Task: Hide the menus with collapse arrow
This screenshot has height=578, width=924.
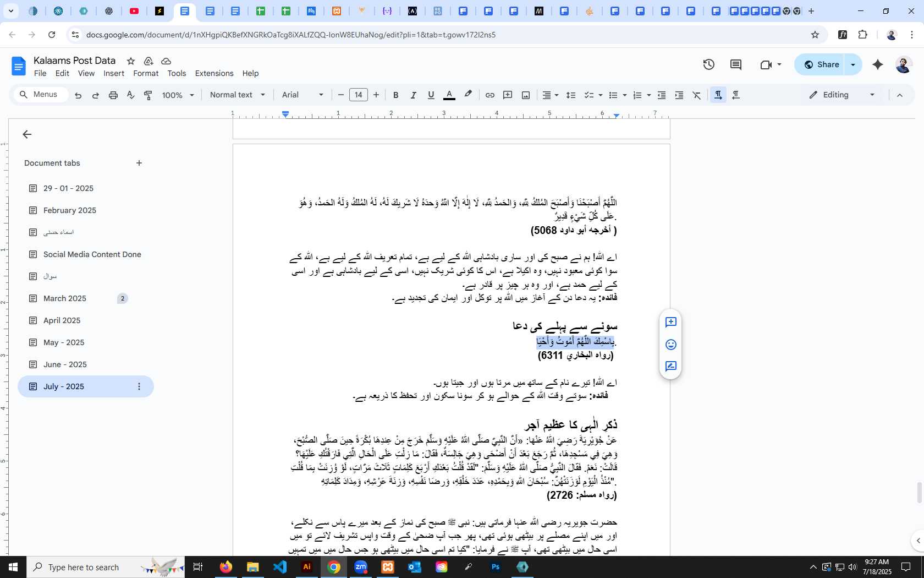Action: coord(900,95)
